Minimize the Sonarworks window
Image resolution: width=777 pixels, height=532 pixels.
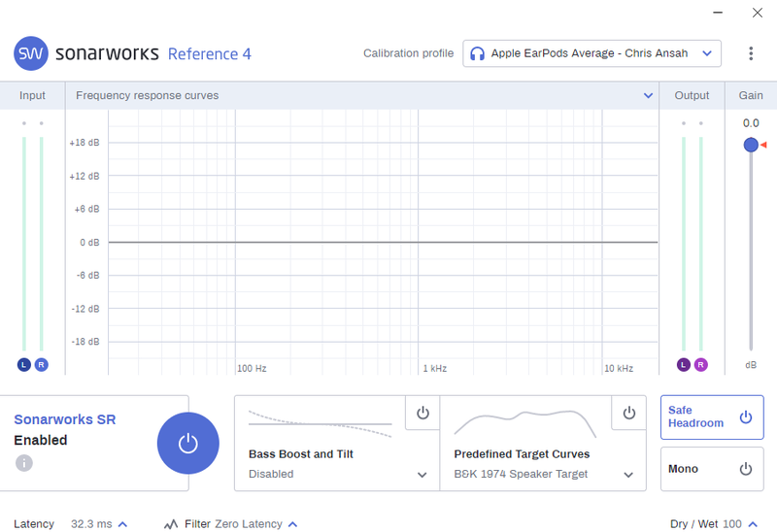[718, 13]
